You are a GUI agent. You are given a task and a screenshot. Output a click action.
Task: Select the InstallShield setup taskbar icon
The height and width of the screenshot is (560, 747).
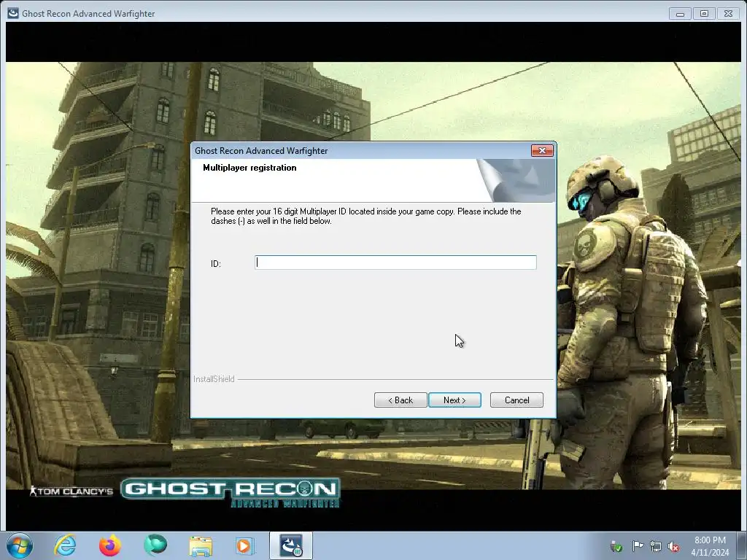pos(291,545)
